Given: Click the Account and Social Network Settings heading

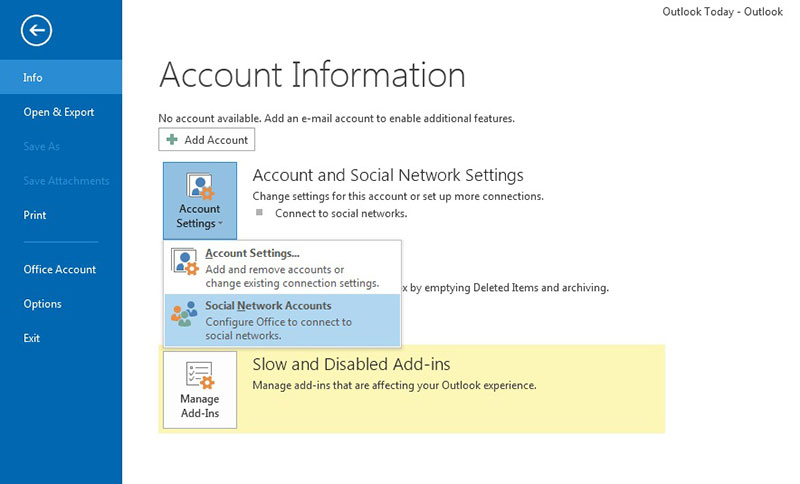Looking at the screenshot, I should 388,175.
